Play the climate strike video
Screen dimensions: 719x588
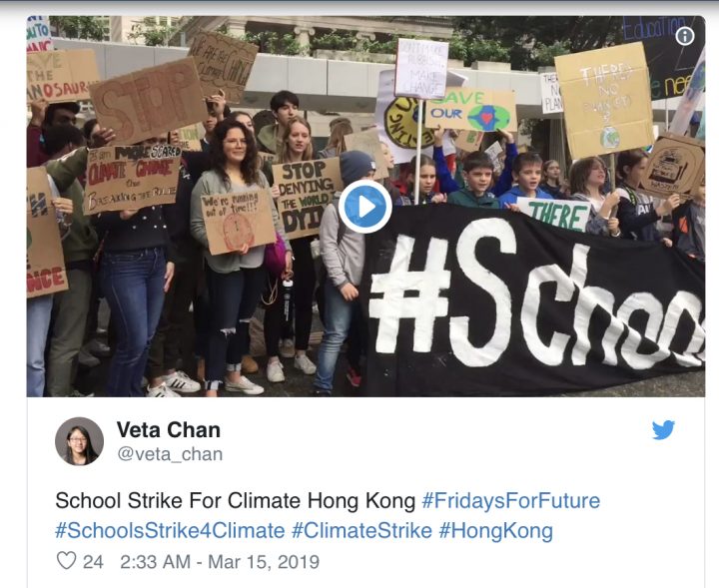(x=364, y=207)
